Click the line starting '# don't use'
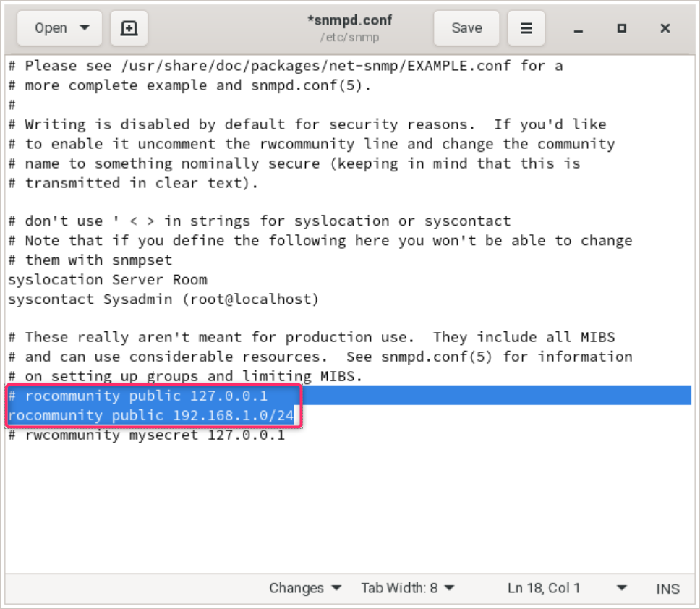Image resolution: width=700 pixels, height=609 pixels. point(260,221)
